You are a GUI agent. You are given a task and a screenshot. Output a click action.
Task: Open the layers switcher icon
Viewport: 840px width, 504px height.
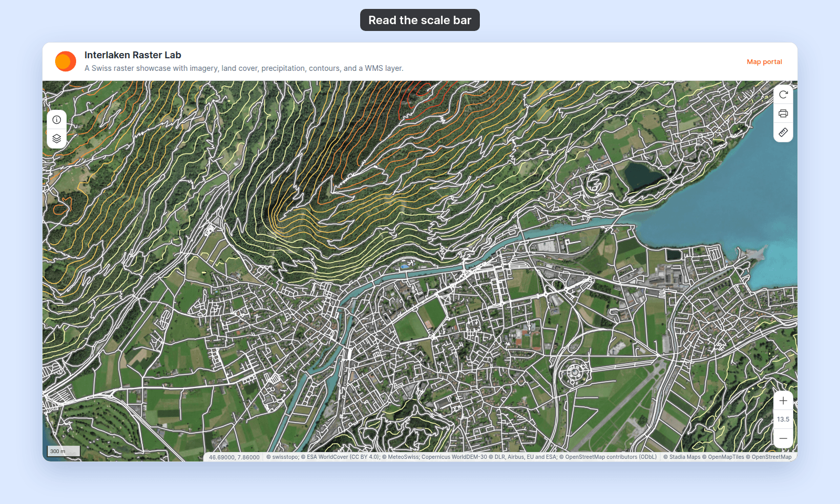(57, 139)
